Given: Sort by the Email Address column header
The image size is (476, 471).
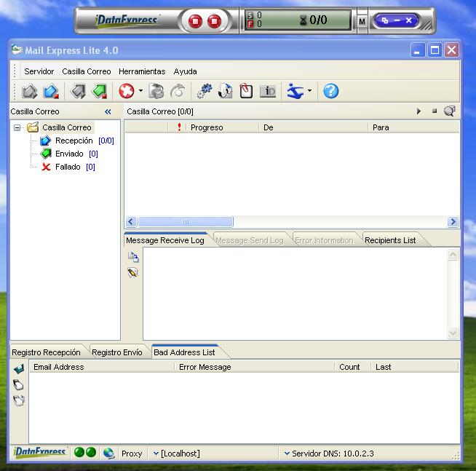Looking at the screenshot, I should coord(102,367).
